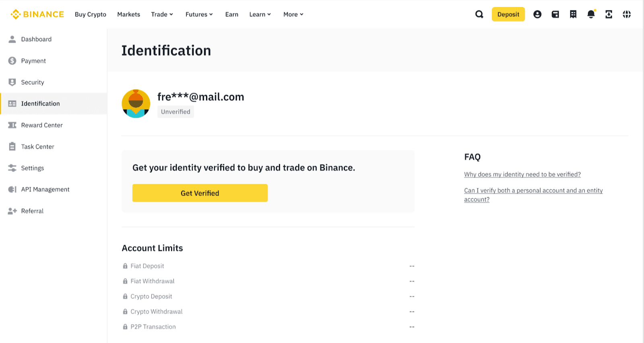Click the search magnifier icon
This screenshot has height=343, width=644.
pyautogui.click(x=479, y=14)
